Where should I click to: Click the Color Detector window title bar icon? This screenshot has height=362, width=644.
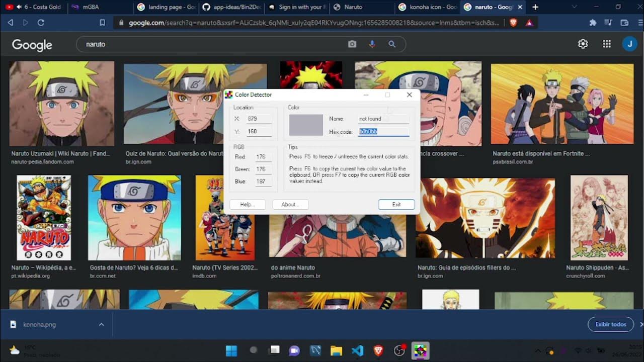(229, 95)
